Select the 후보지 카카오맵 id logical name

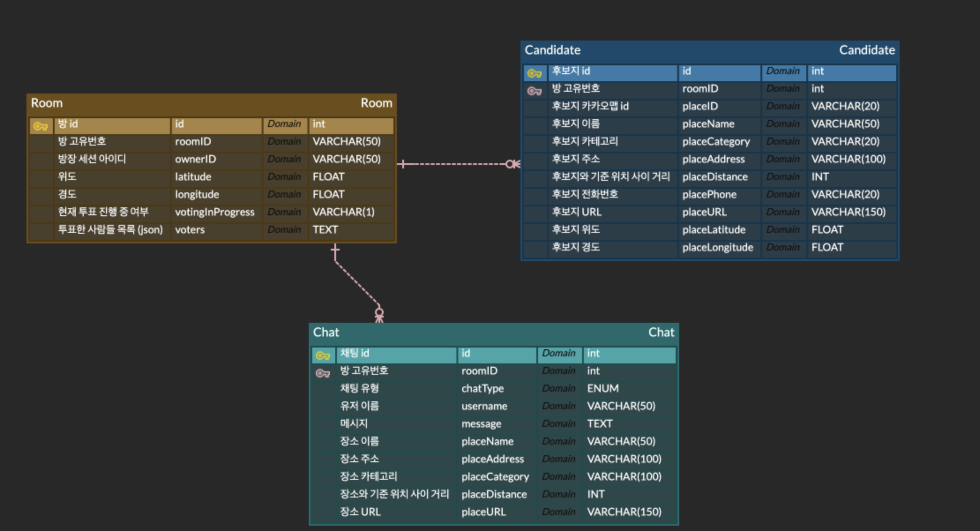(590, 106)
